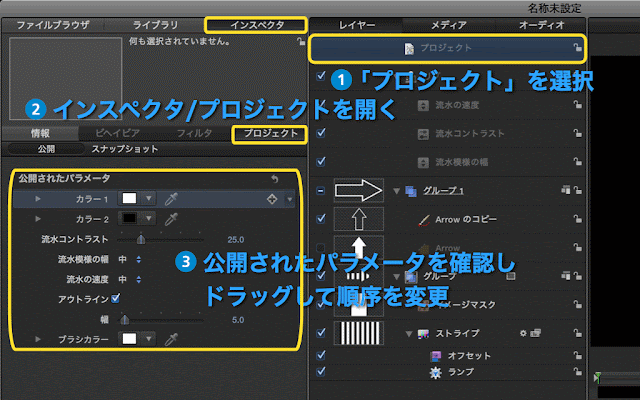
Task: Reset the 公開されたパラメータ section with the arrow icon
Action: 275,179
